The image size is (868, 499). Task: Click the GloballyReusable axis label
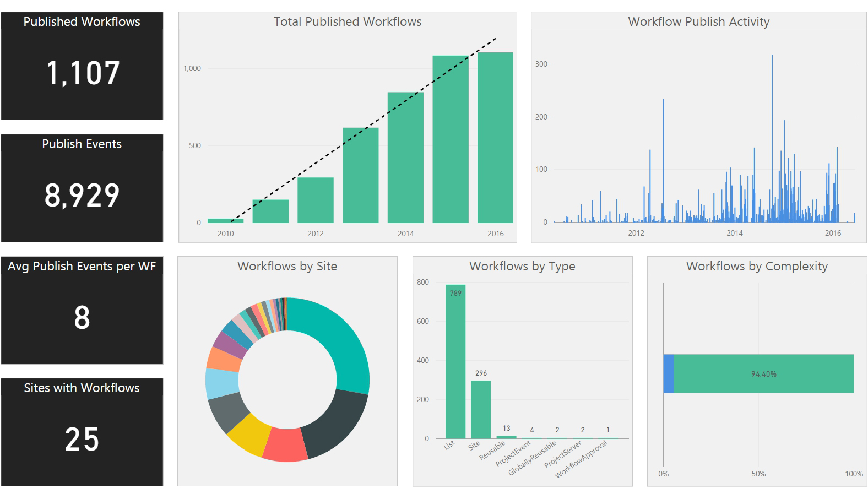[532, 458]
